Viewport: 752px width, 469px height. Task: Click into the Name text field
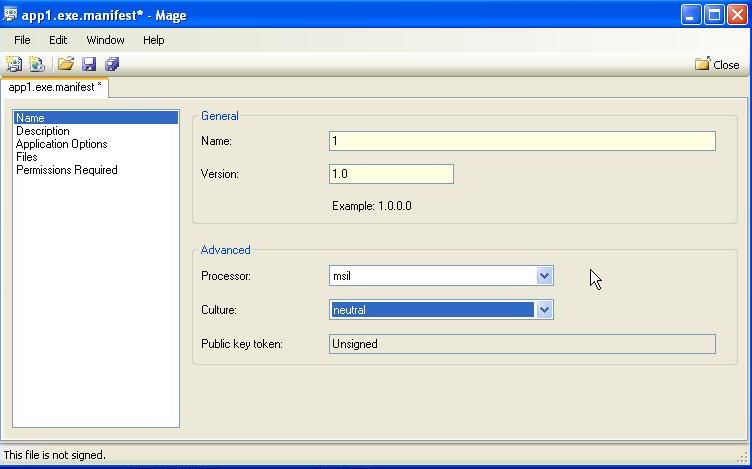pos(522,141)
